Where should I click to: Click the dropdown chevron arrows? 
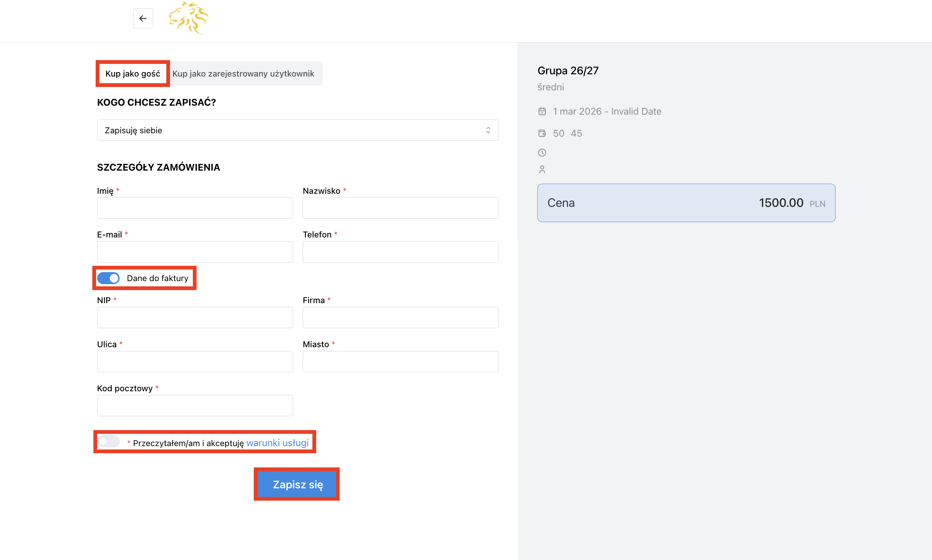pos(488,130)
